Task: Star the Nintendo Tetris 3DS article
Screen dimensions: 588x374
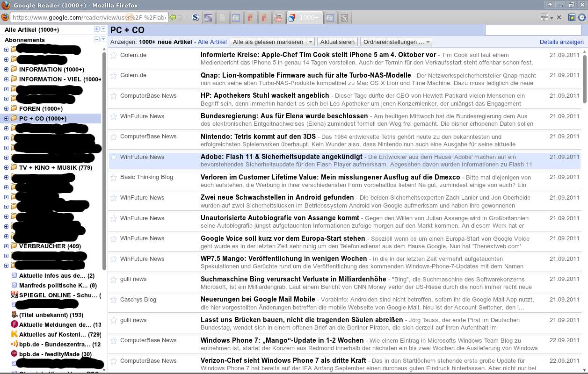Action: click(x=113, y=137)
